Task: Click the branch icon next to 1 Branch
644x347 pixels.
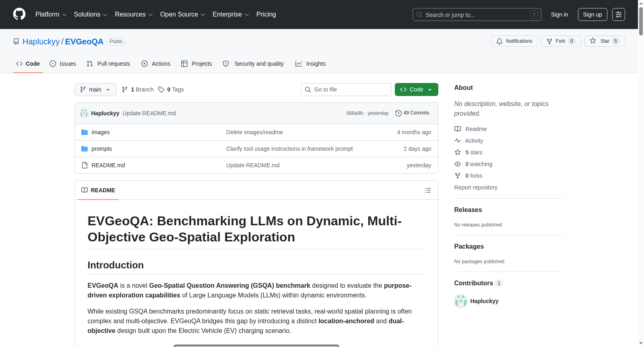Action: tap(125, 89)
